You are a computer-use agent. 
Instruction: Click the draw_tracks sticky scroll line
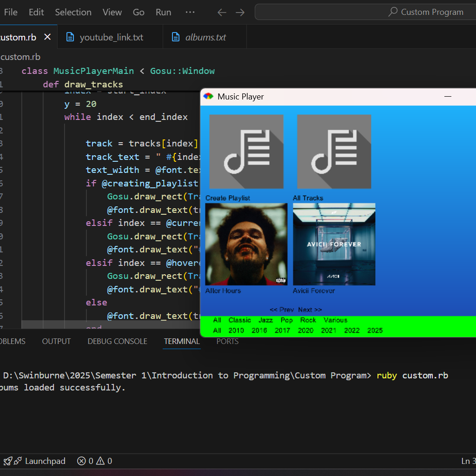click(83, 85)
